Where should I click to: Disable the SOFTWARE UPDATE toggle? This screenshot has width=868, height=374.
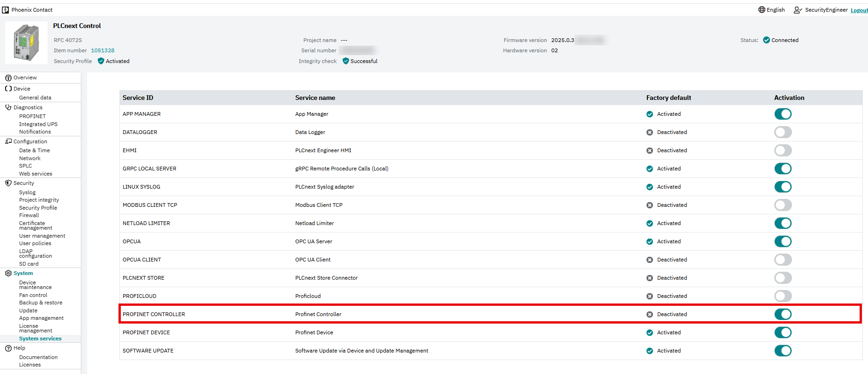(x=783, y=351)
